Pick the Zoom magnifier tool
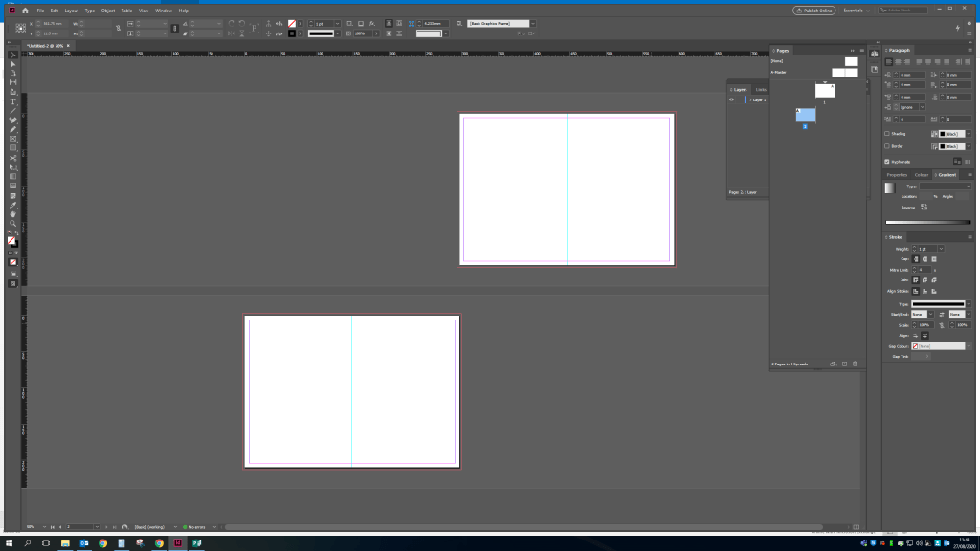Image resolution: width=980 pixels, height=551 pixels. [x=12, y=223]
